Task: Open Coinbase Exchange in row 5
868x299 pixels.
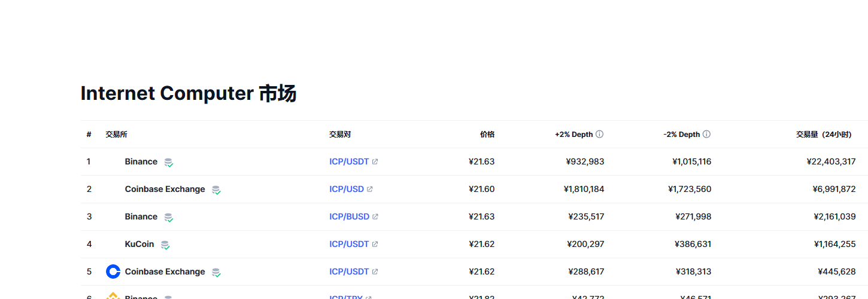Action: pyautogui.click(x=165, y=271)
